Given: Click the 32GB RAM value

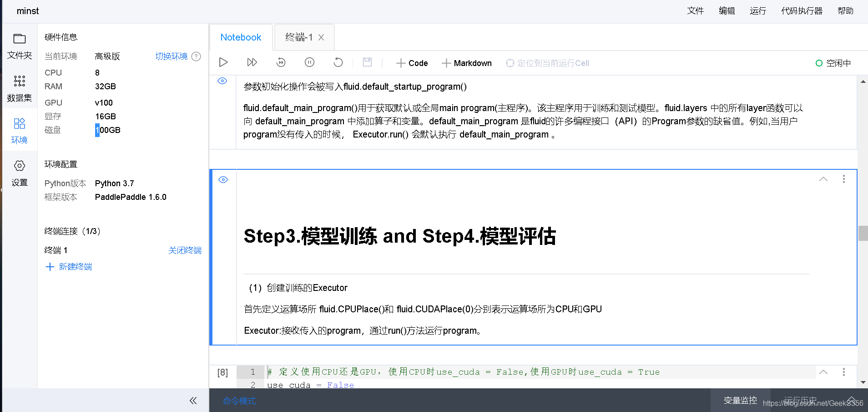Looking at the screenshot, I should coord(106,86).
